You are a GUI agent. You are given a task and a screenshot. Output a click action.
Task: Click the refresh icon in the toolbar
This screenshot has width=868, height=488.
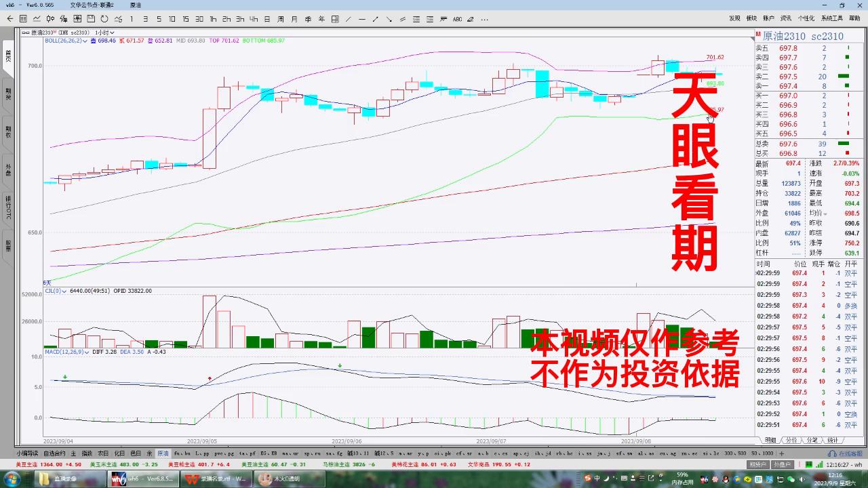(x=104, y=20)
